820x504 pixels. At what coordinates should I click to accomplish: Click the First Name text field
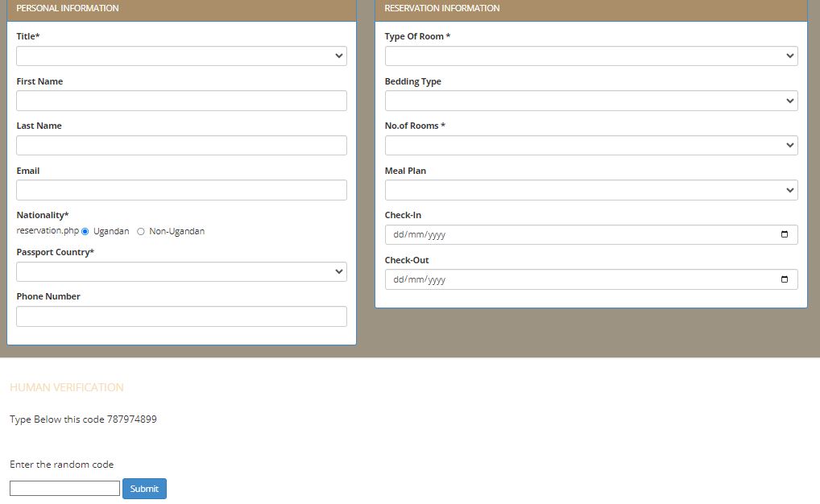pyautogui.click(x=181, y=101)
